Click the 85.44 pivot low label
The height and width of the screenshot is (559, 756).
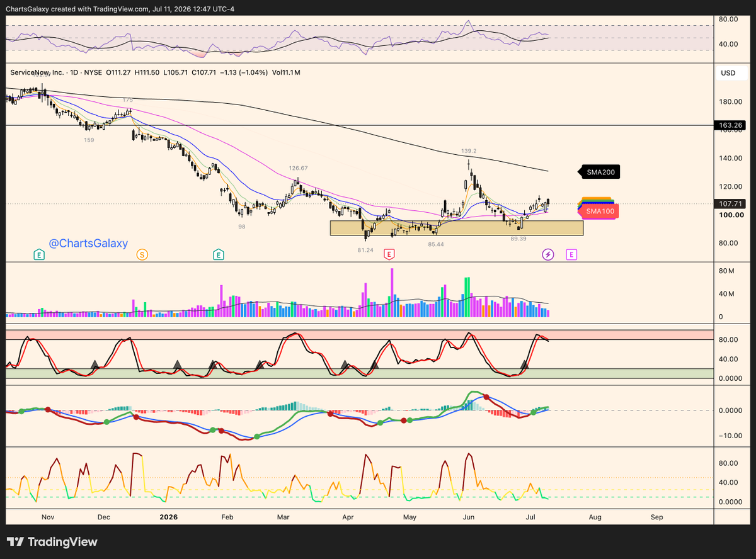click(436, 244)
